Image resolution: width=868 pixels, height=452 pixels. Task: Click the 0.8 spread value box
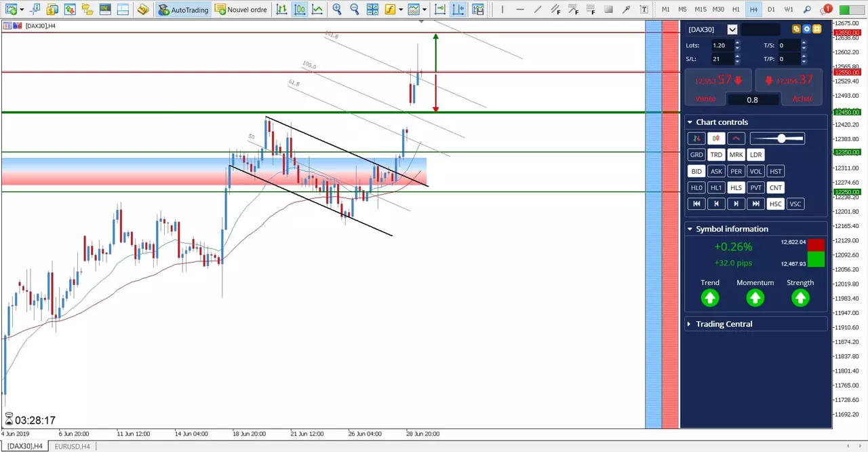coord(753,99)
